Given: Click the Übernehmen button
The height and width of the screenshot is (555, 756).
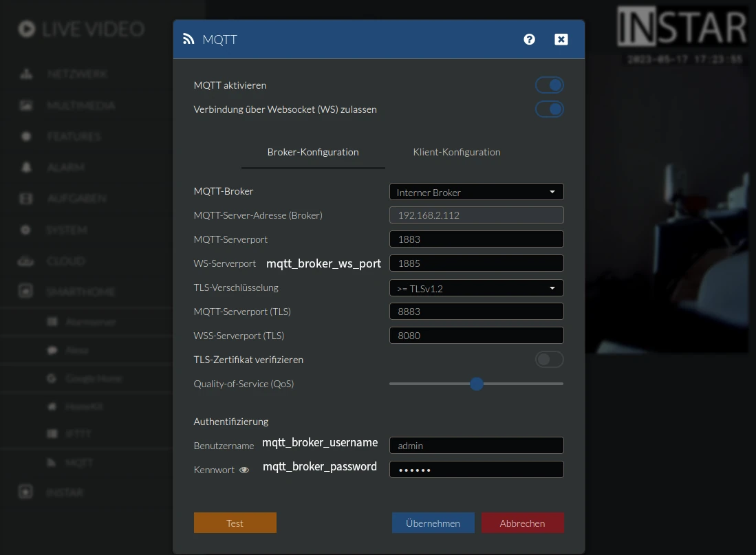Looking at the screenshot, I should coord(433,523).
